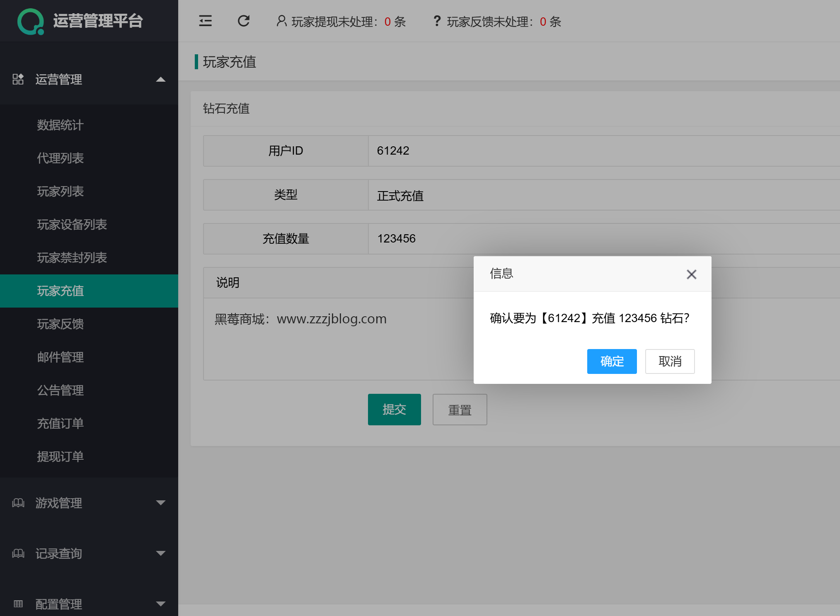Click the collapse sidebar icon in top bar

tap(206, 21)
